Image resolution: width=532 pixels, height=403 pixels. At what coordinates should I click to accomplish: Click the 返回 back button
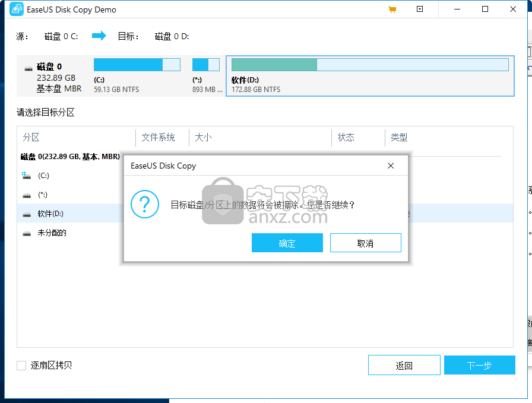click(404, 365)
